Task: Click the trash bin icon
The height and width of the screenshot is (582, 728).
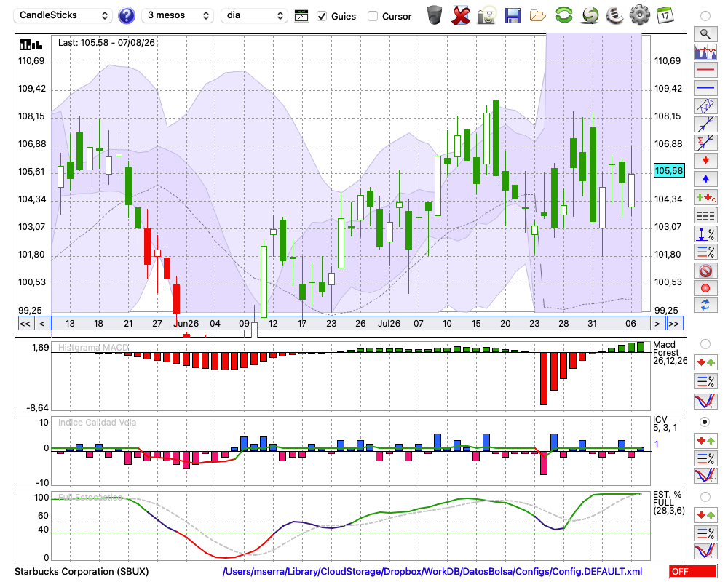Action: click(x=435, y=15)
